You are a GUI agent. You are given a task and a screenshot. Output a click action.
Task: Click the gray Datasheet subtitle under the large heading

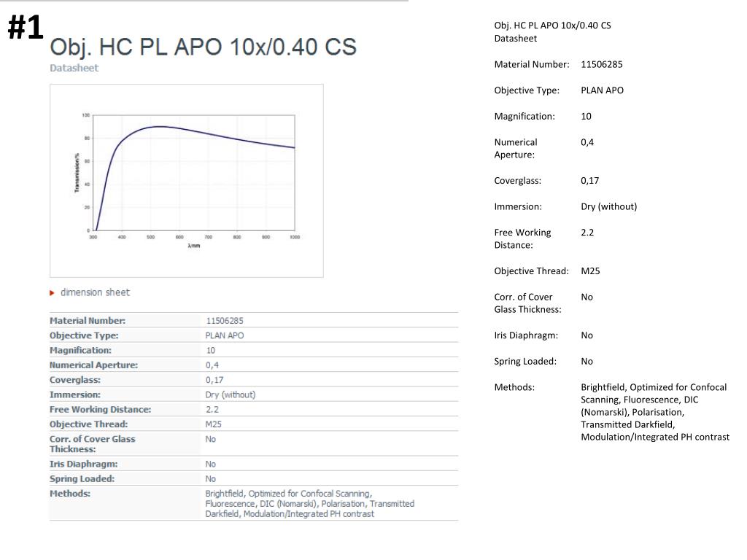pyautogui.click(x=74, y=68)
